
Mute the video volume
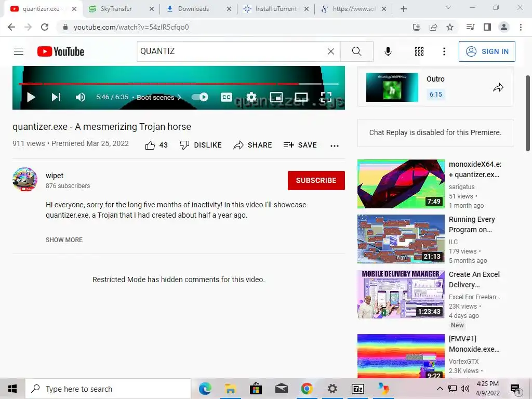[x=81, y=97]
